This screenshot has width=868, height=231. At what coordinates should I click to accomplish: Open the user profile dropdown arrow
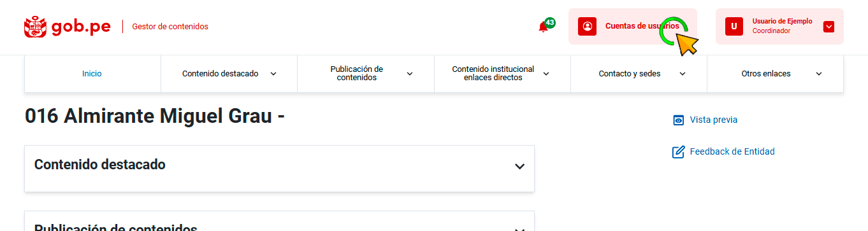(x=828, y=27)
